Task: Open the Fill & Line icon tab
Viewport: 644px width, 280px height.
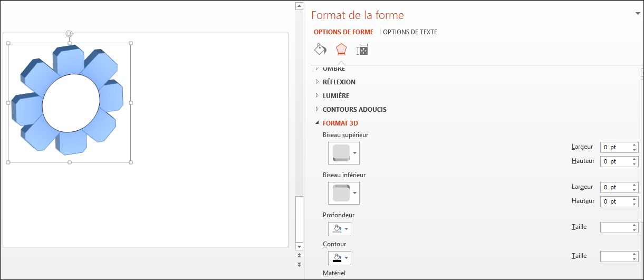Action: [320, 50]
